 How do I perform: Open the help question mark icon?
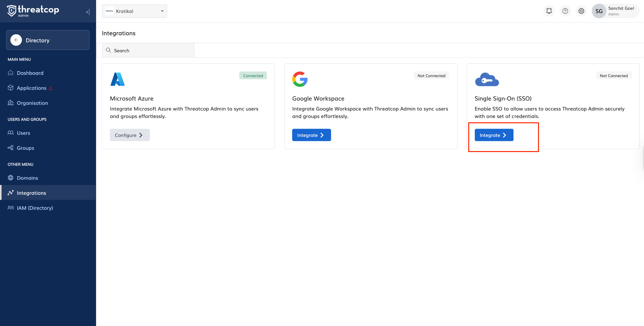click(x=565, y=11)
